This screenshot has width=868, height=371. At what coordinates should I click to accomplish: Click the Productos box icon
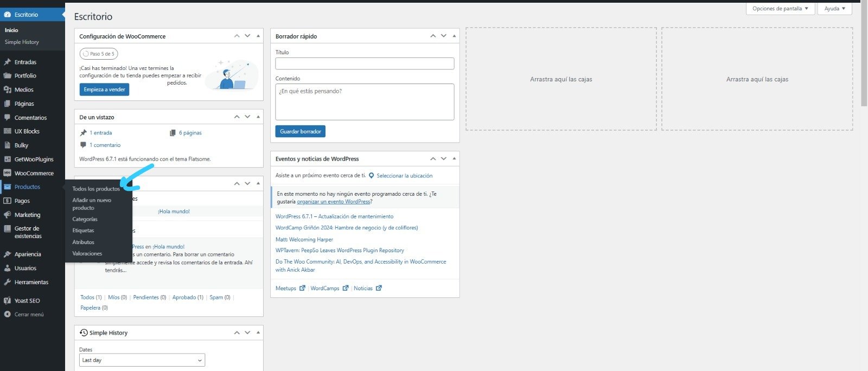pos(8,187)
